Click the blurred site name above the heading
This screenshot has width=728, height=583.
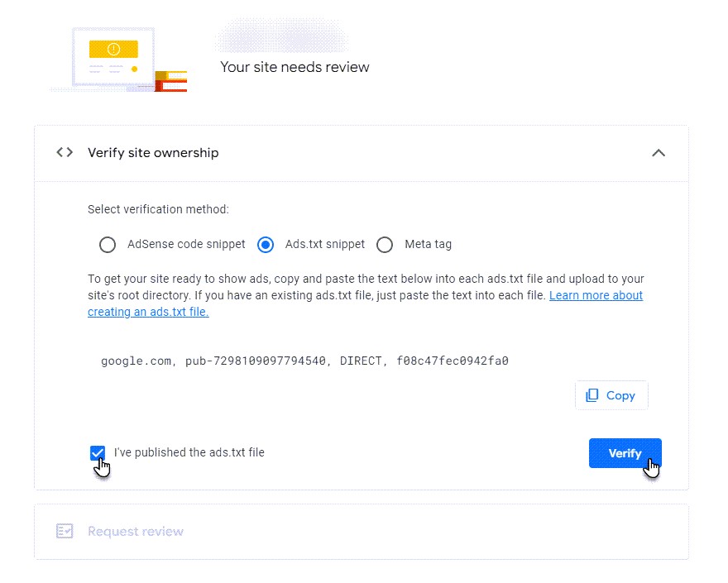click(x=281, y=39)
